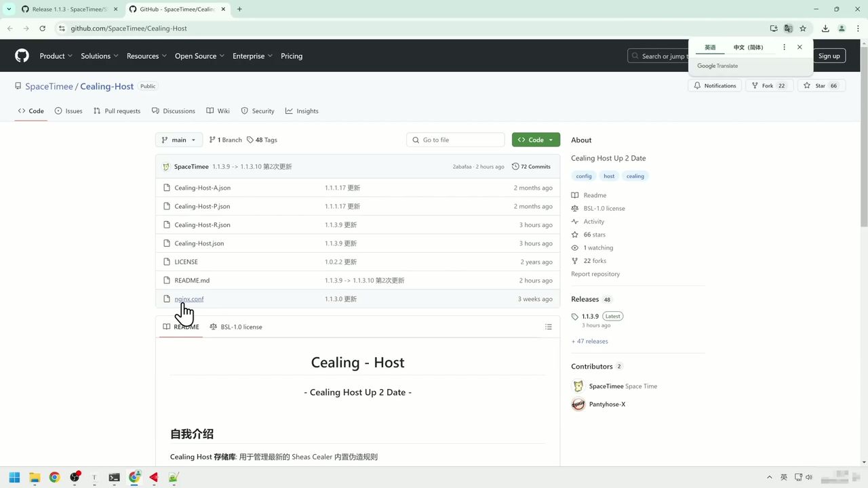Open browser downloads icon

(x=825, y=28)
